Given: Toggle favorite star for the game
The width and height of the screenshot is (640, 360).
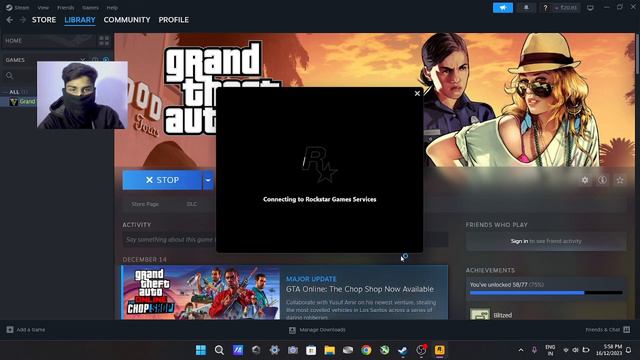Looking at the screenshot, I should click(x=620, y=180).
